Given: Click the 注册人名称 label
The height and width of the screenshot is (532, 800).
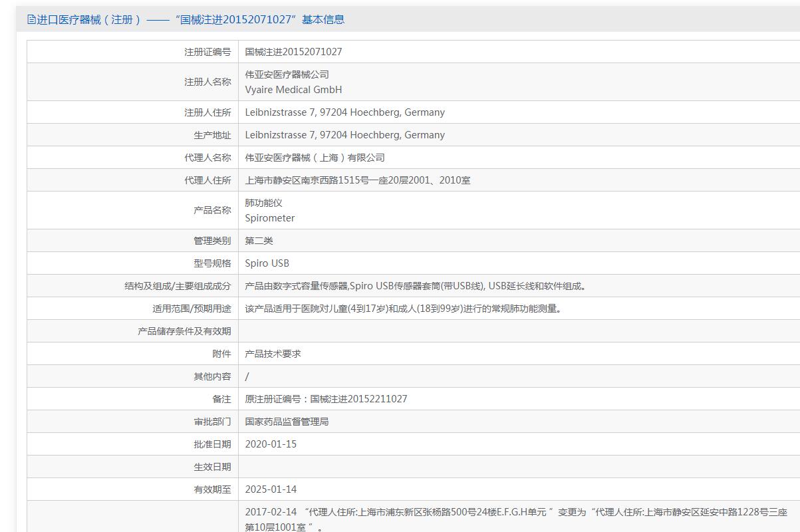Looking at the screenshot, I should tap(207, 82).
